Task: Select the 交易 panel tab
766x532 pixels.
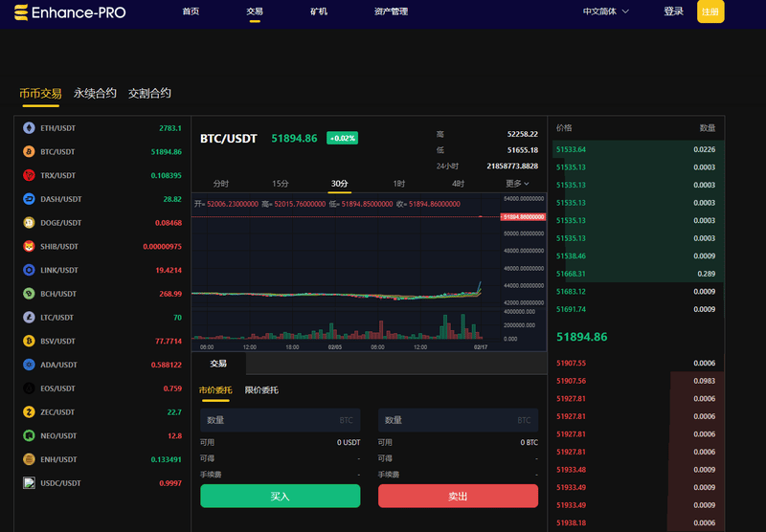Action: coord(218,364)
